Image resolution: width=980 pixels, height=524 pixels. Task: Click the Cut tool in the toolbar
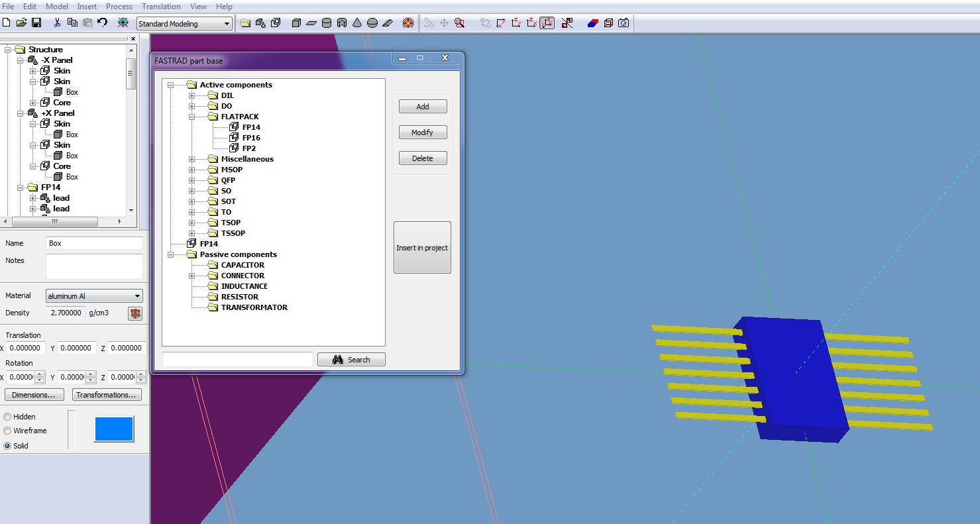(58, 22)
